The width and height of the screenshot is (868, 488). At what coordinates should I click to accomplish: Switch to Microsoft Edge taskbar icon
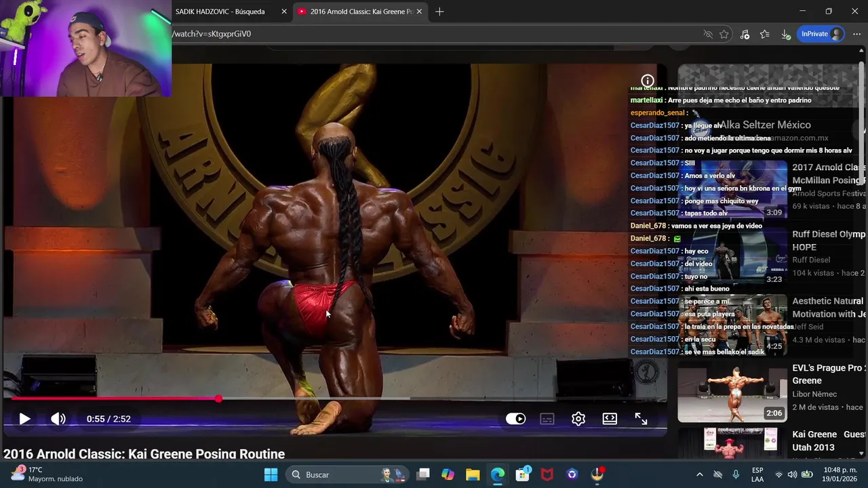tap(498, 474)
